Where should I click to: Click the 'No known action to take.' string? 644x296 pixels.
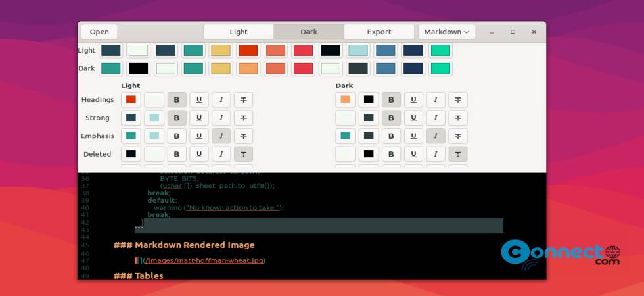coord(233,208)
